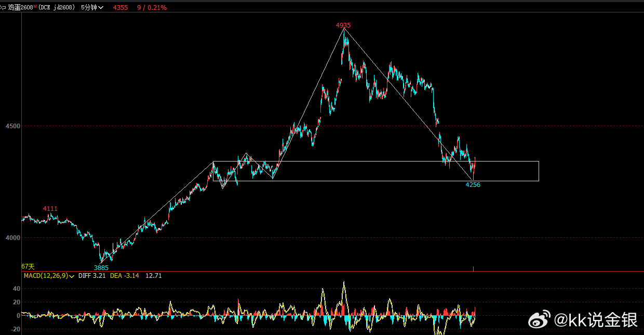Screen dimensions: 644x335
Task: Click the 4256 low price label
Action: coord(473,185)
